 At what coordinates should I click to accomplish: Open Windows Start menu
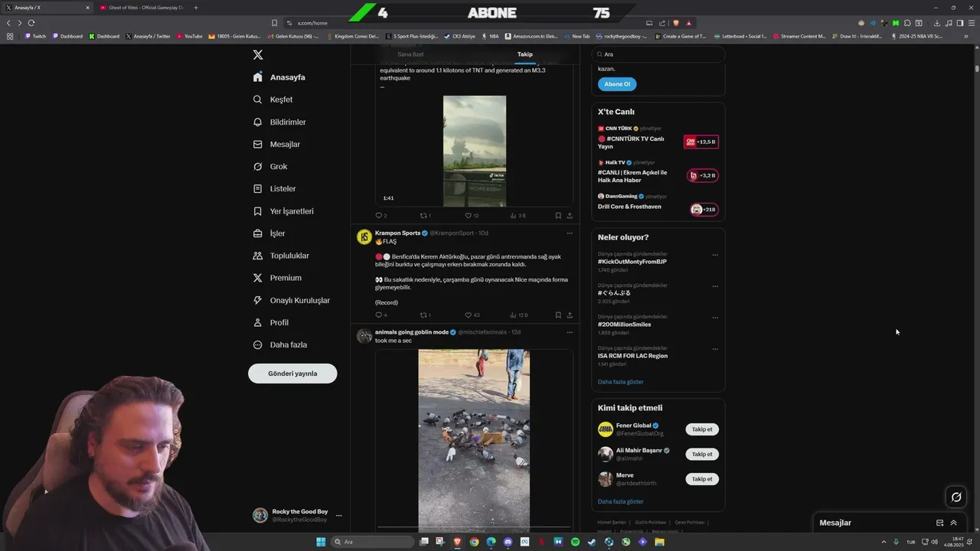point(321,542)
